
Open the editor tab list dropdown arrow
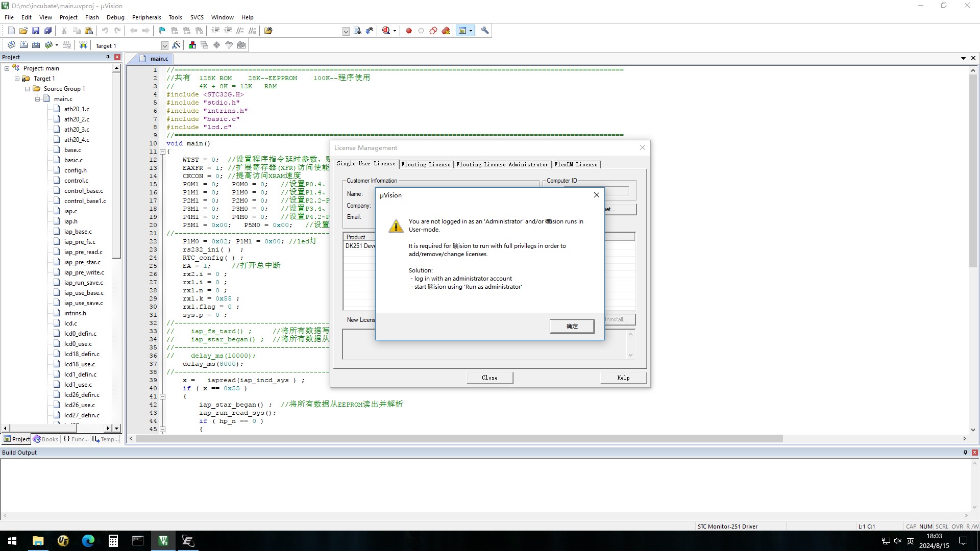963,58
